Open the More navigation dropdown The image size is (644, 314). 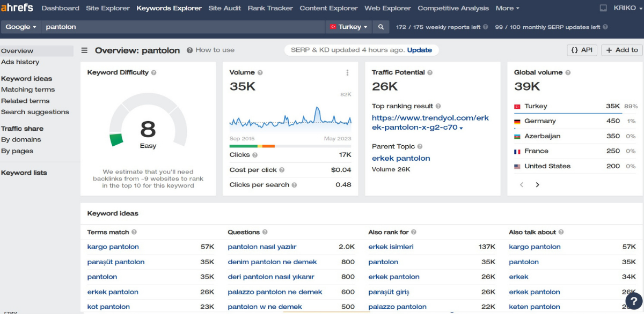click(x=507, y=8)
